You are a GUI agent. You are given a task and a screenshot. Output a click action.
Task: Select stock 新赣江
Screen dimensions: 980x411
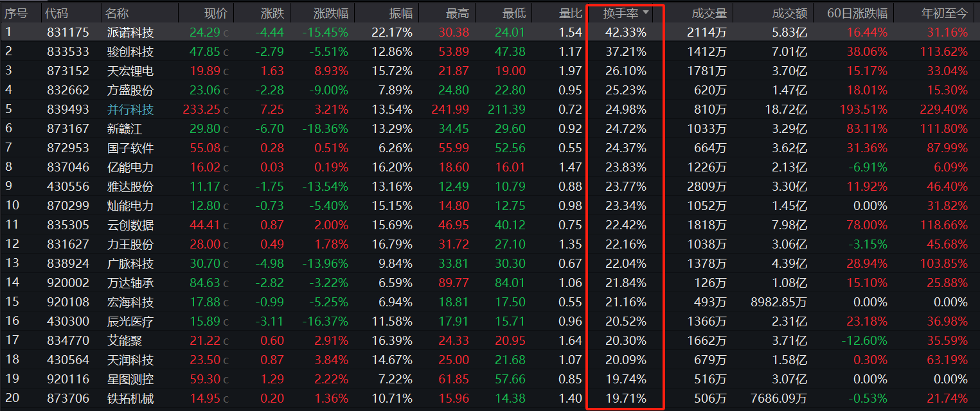tap(125, 128)
